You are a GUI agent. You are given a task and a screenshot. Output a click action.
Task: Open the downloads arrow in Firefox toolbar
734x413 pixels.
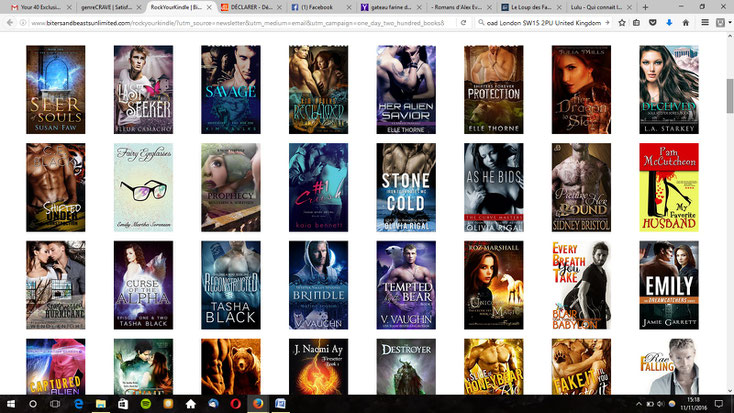pos(669,22)
